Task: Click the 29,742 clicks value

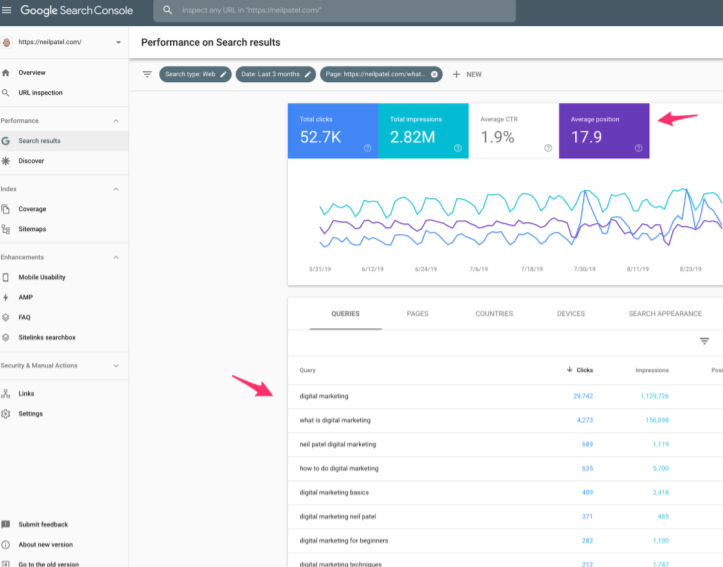Action: point(583,396)
